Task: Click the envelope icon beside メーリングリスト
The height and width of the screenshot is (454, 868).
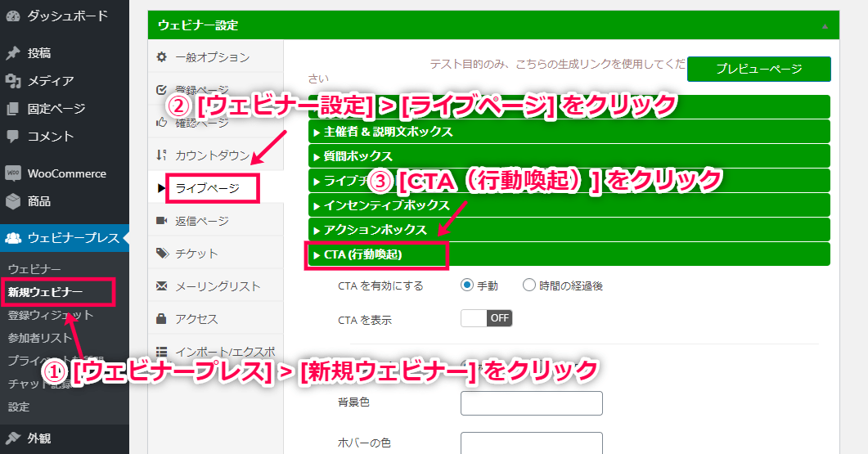Action: [x=162, y=285]
